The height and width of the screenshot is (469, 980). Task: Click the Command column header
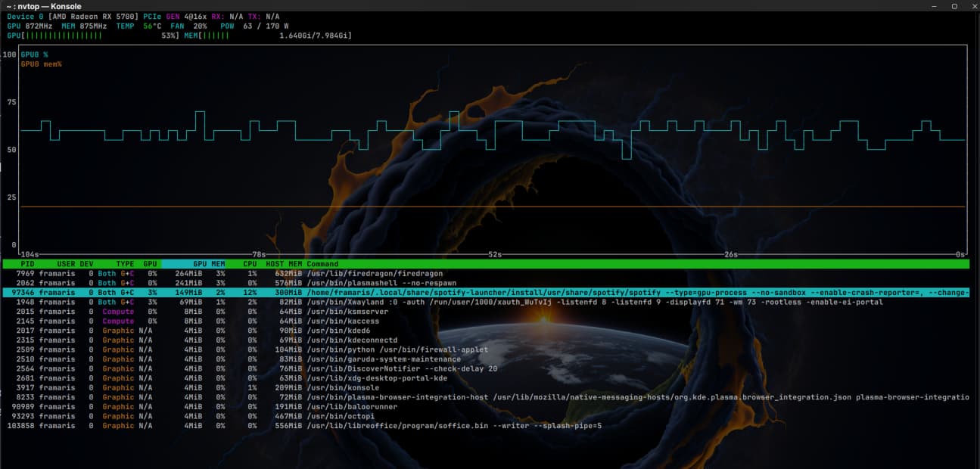322,264
